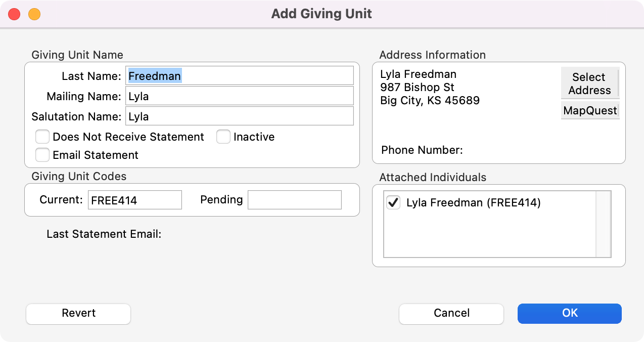Click the red close window button
Image resolution: width=644 pixels, height=342 pixels.
(14, 14)
